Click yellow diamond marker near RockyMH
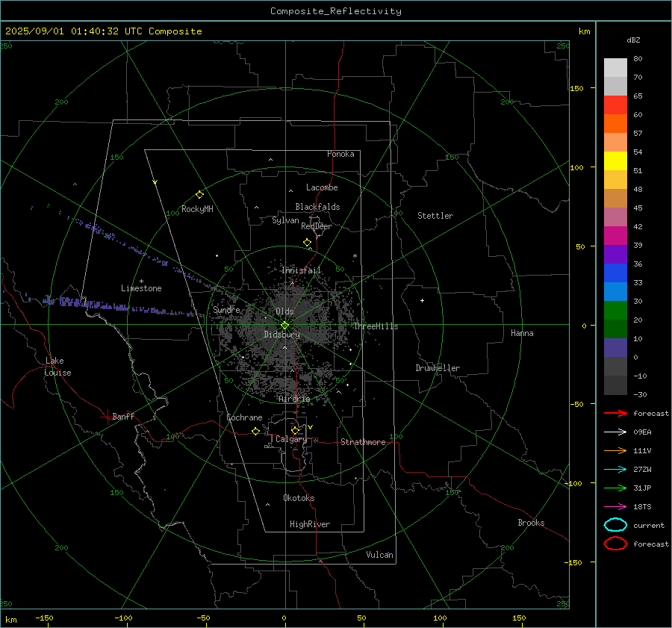The image size is (672, 628). tap(199, 195)
